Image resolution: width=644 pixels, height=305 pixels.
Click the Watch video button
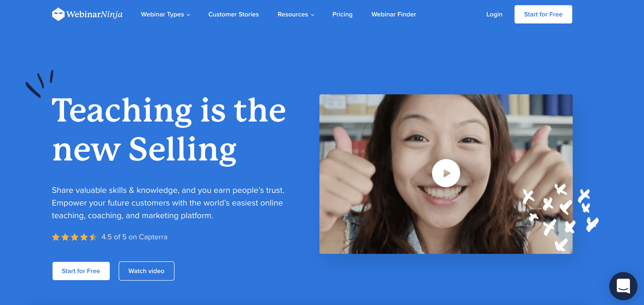pos(146,271)
